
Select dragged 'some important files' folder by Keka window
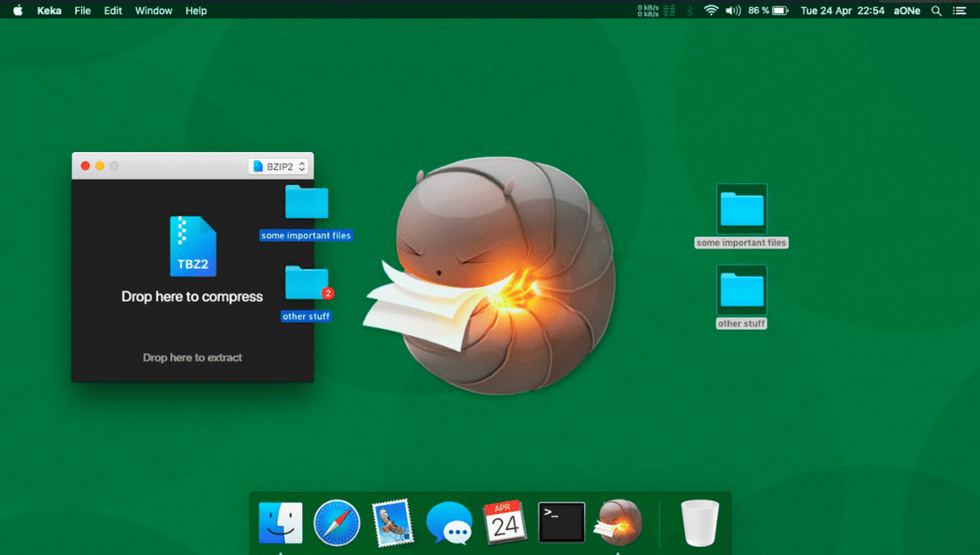click(306, 203)
